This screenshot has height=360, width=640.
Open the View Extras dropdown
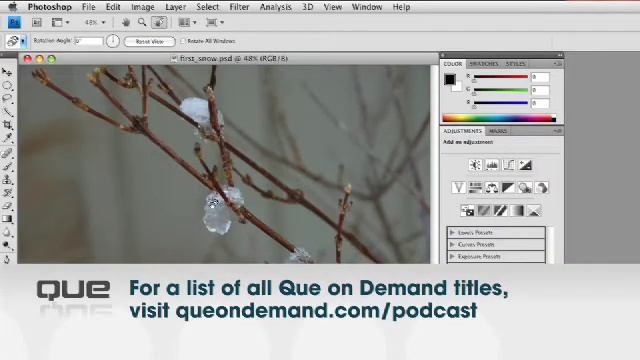[60, 22]
